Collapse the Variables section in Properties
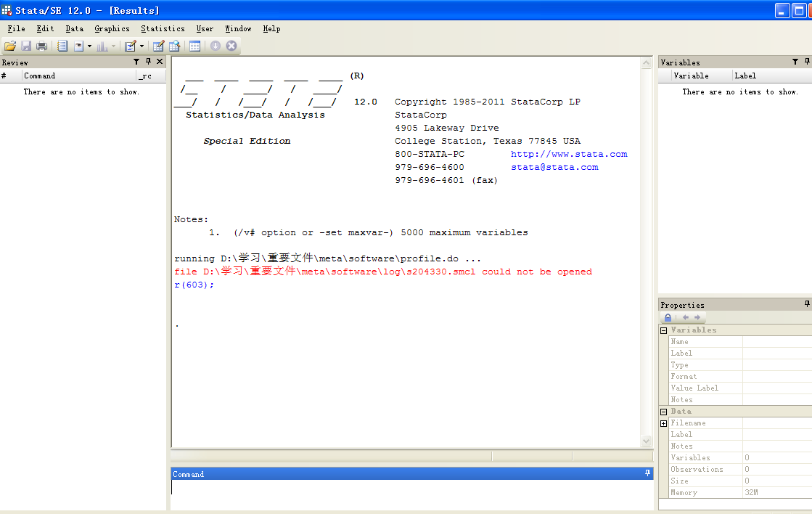The height and width of the screenshot is (514, 812). click(663, 330)
